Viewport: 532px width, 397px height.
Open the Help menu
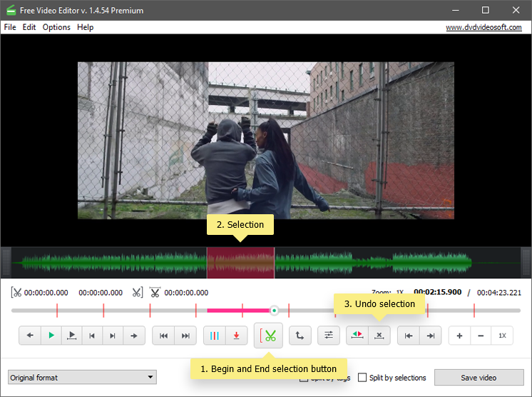tap(85, 27)
